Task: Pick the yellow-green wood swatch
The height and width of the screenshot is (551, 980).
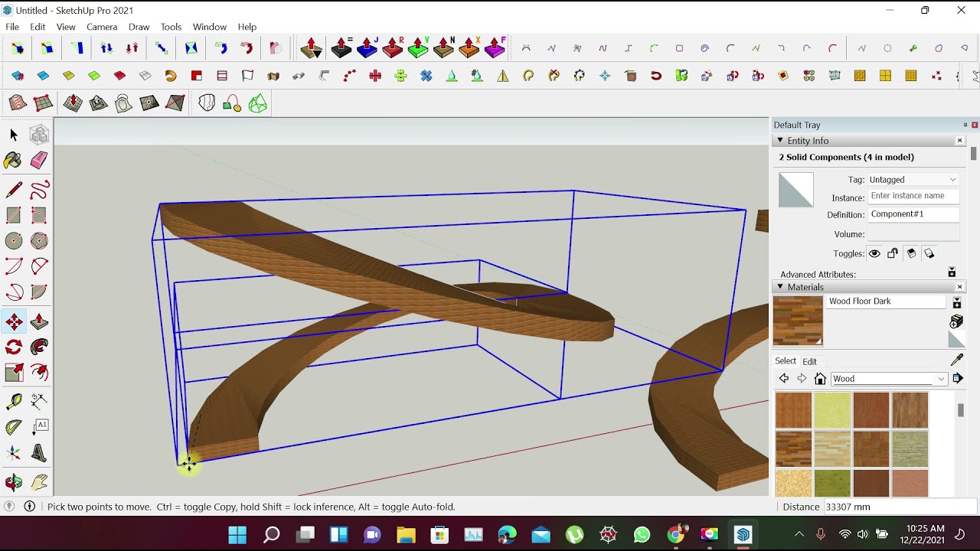Action: 832,411
